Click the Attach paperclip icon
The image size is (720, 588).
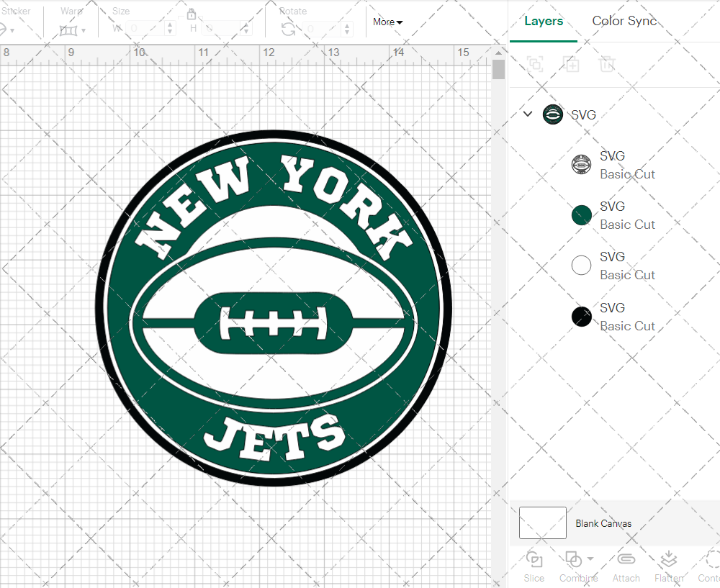626,559
